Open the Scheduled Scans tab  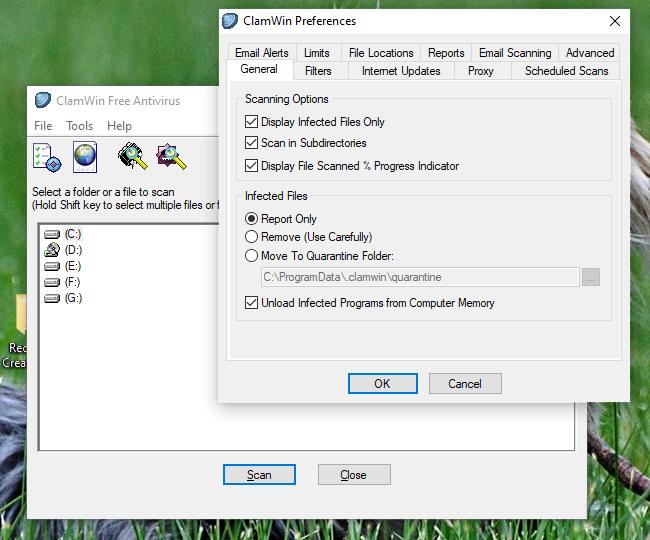click(566, 71)
